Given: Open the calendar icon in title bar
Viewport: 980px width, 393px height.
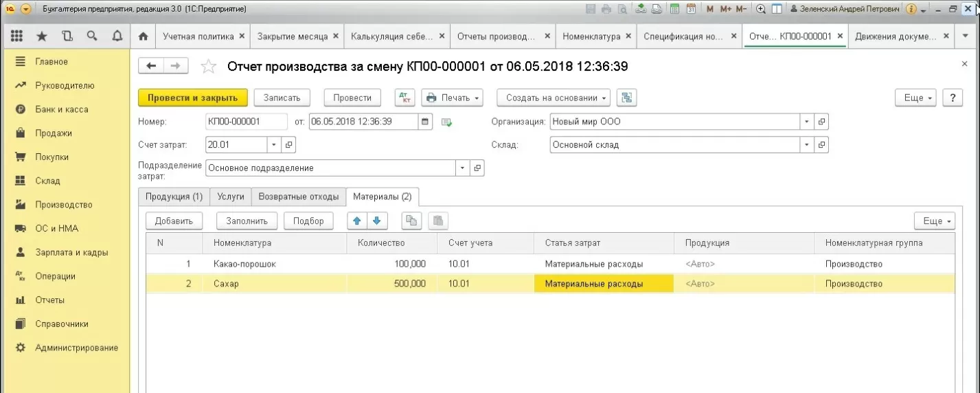Looking at the screenshot, I should (x=690, y=9).
